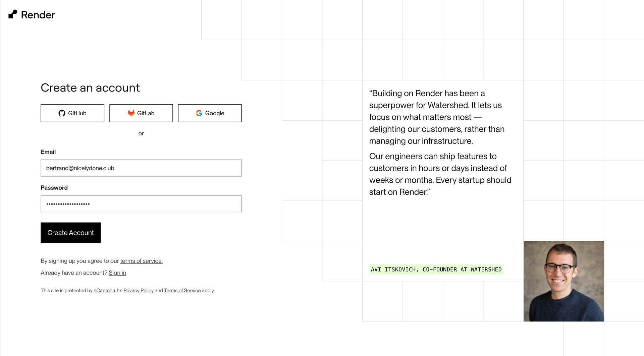Click Avi Itskovich's portrait photo

click(x=563, y=282)
